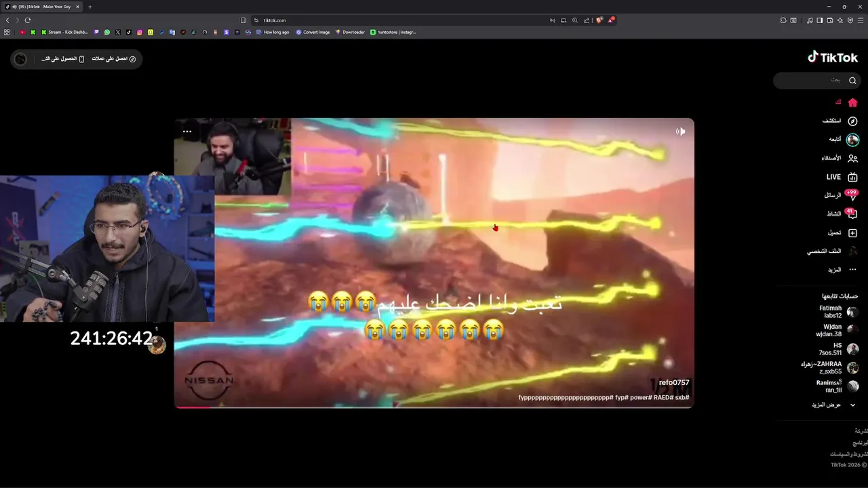The width and height of the screenshot is (868, 488).
Task: Open the video three-dots options menu
Action: tap(187, 131)
